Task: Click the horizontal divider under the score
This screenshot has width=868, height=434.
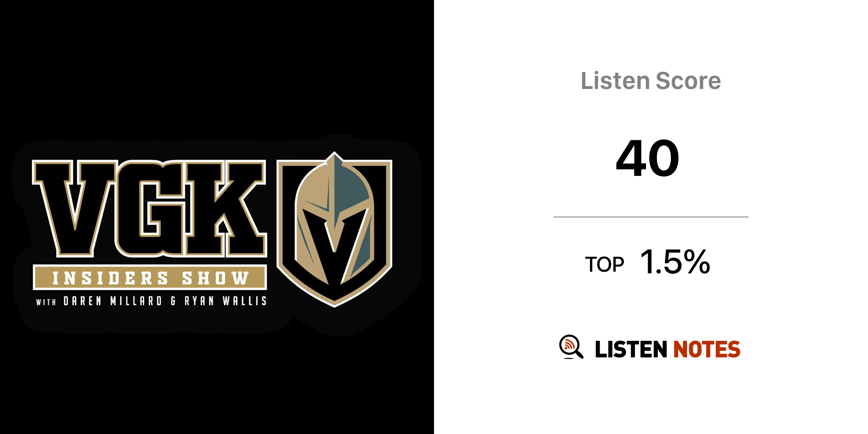Action: click(651, 217)
